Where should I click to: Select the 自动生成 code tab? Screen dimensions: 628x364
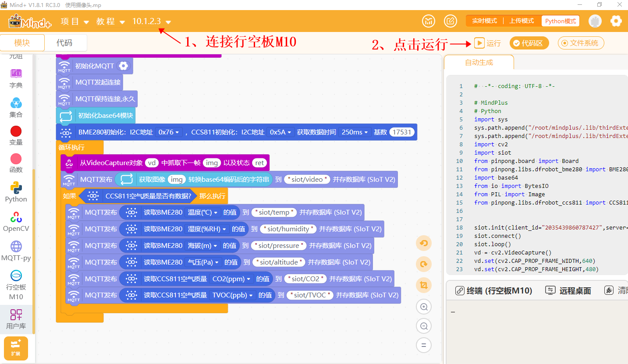pyautogui.click(x=479, y=63)
